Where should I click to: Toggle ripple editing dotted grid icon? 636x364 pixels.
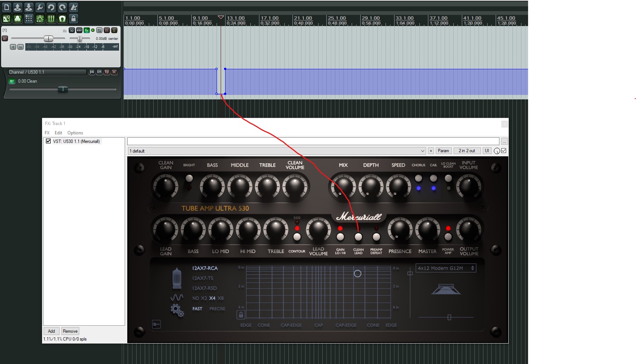pos(29,18)
